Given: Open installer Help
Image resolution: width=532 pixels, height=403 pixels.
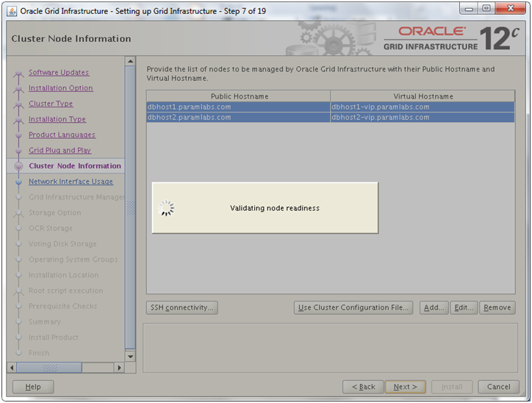Looking at the screenshot, I should [33, 387].
